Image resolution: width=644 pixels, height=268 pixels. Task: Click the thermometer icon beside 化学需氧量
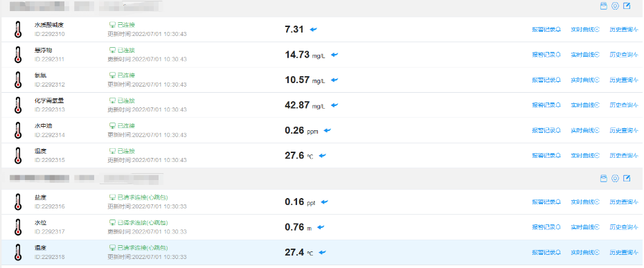18,105
